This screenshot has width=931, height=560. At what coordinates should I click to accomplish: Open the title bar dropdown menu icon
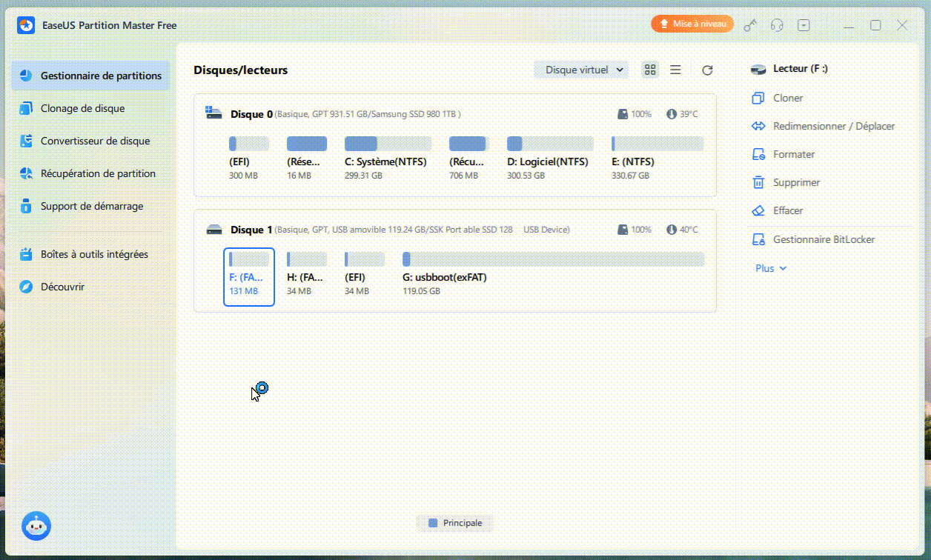(804, 25)
